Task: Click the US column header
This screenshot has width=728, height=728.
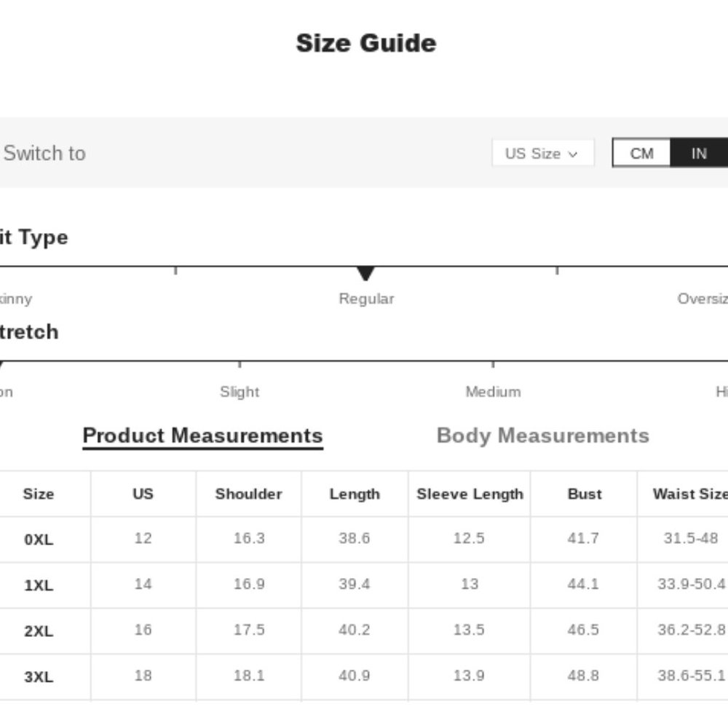Action: click(x=143, y=494)
